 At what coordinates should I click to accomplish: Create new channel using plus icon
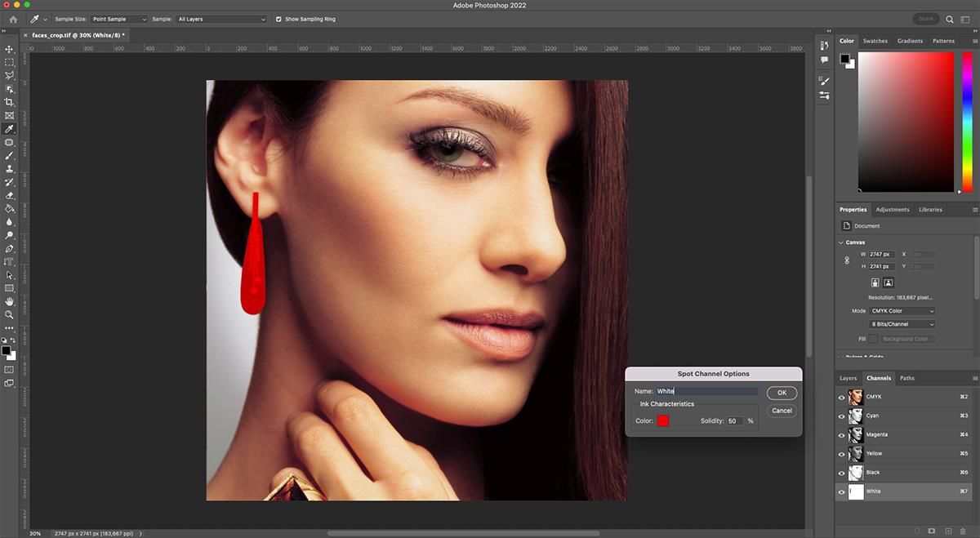[x=947, y=531]
